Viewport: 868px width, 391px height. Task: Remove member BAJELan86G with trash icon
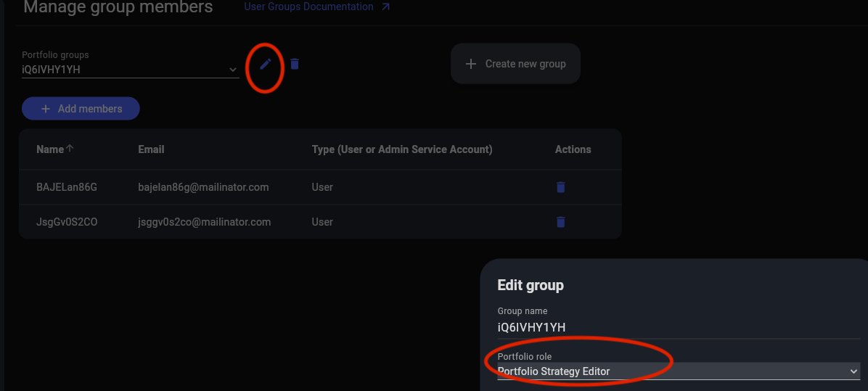tap(561, 187)
